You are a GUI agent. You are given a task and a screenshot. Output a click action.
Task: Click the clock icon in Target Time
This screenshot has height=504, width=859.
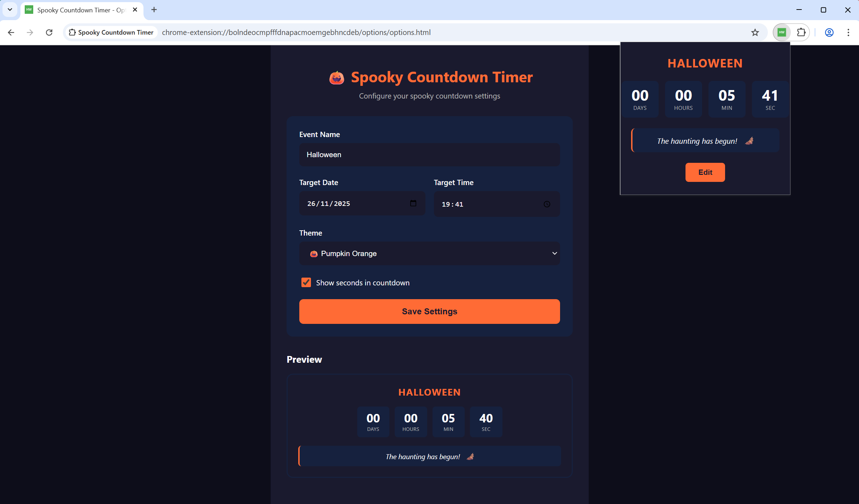547,204
